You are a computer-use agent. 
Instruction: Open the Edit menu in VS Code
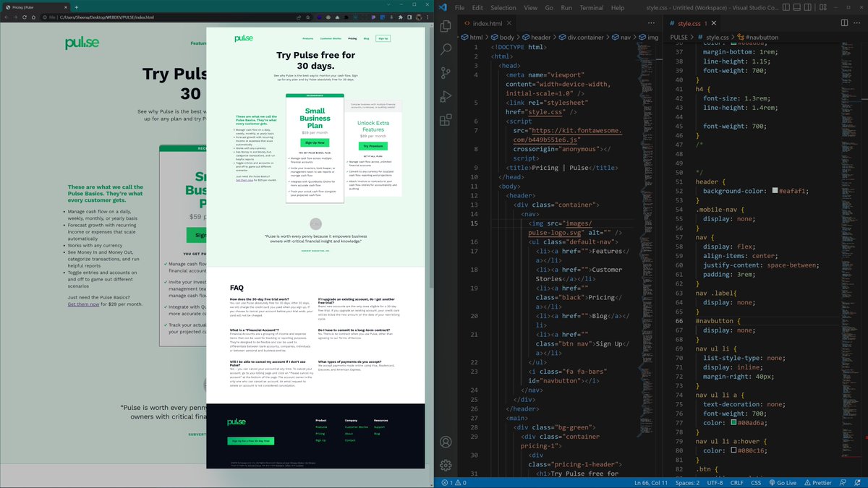click(478, 7)
